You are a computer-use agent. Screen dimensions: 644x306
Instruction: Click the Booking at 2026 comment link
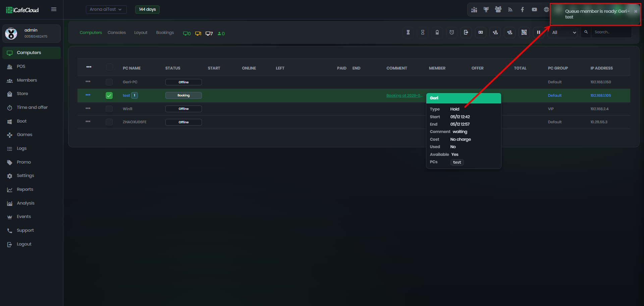(x=404, y=95)
